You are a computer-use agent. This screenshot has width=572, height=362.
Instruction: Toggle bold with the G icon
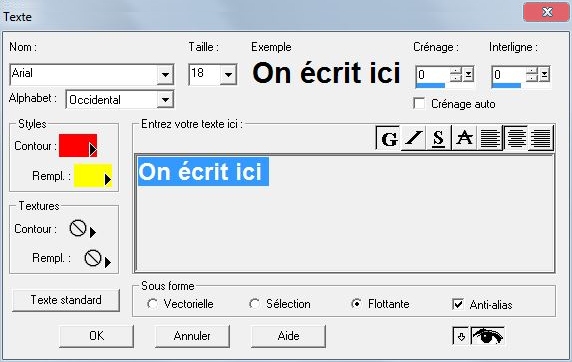(388, 138)
